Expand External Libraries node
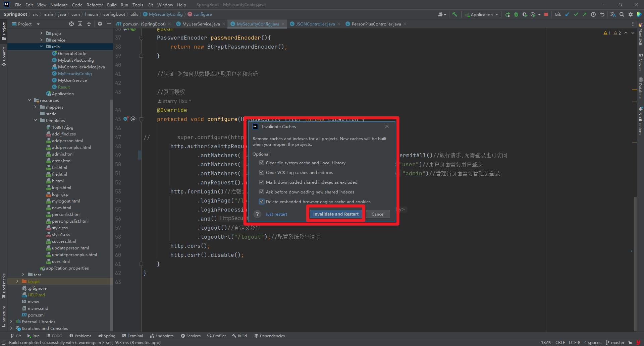The width and height of the screenshot is (644, 346). (x=11, y=322)
